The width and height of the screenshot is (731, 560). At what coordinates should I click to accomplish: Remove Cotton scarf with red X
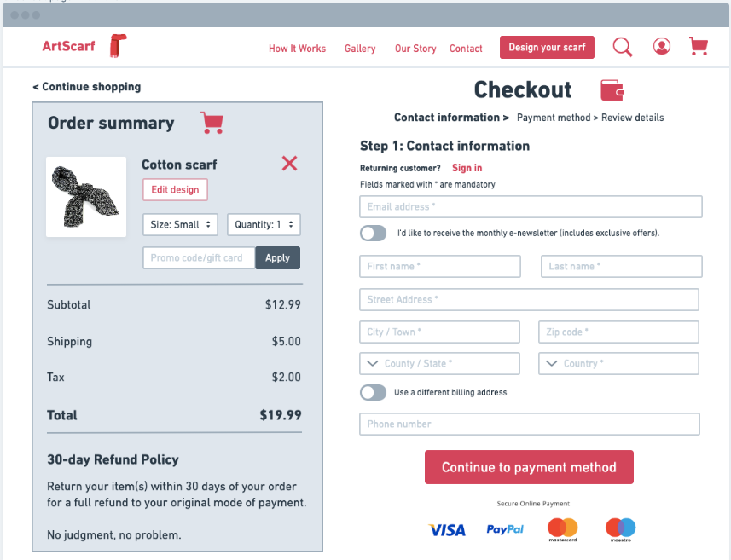tap(289, 163)
